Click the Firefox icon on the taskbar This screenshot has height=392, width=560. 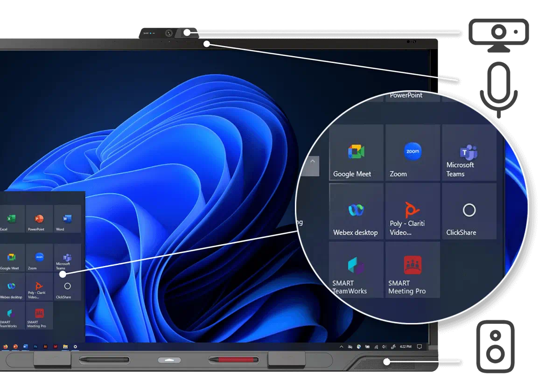tap(6, 347)
